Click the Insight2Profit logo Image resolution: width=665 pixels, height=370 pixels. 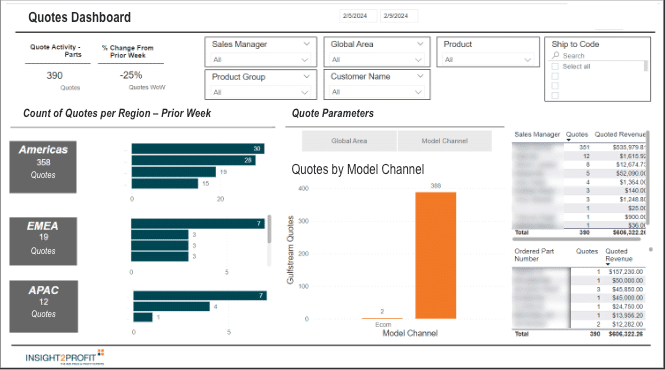point(65,357)
